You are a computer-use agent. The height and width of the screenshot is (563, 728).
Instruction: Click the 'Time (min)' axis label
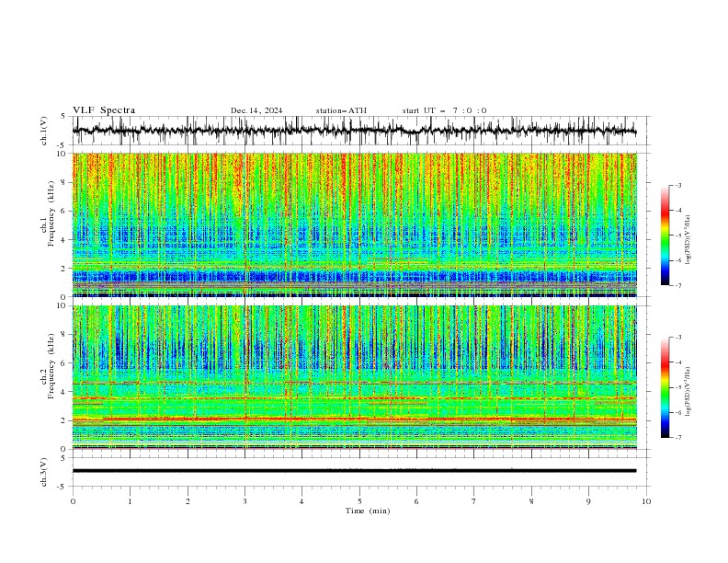[x=368, y=511]
